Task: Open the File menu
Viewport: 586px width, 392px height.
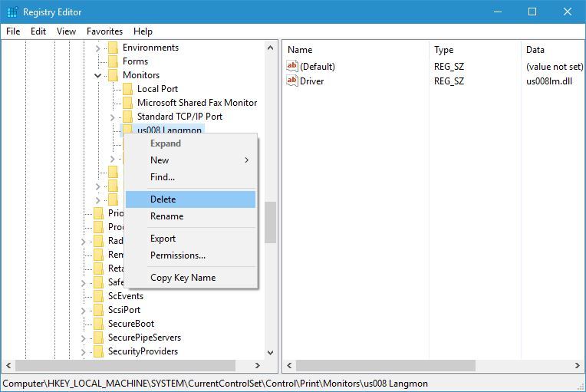Action: point(13,31)
